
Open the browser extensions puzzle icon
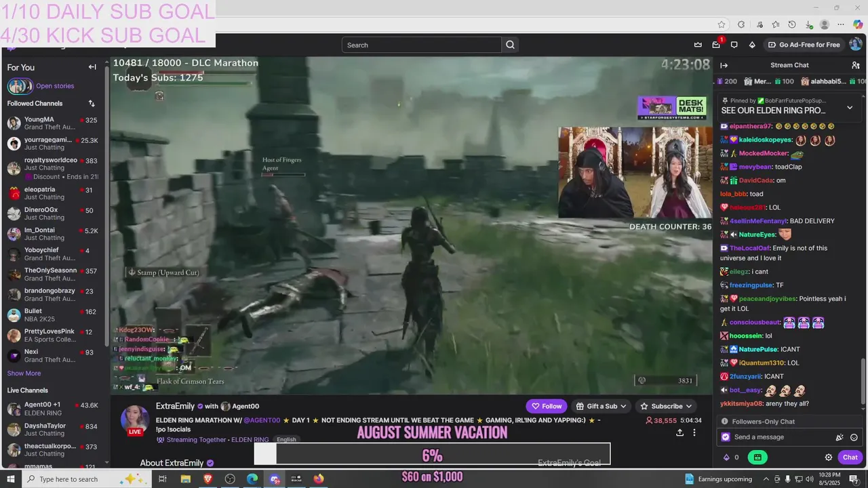pos(741,24)
